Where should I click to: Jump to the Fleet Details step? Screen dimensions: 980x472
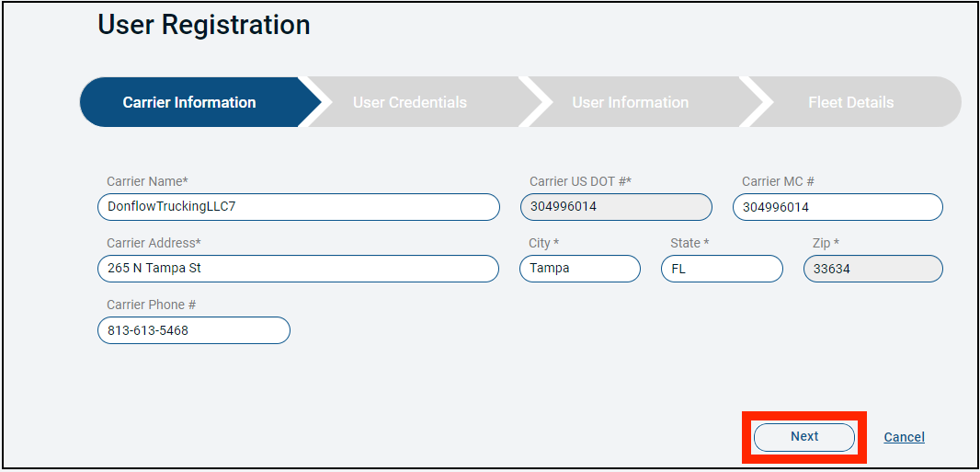(x=850, y=102)
